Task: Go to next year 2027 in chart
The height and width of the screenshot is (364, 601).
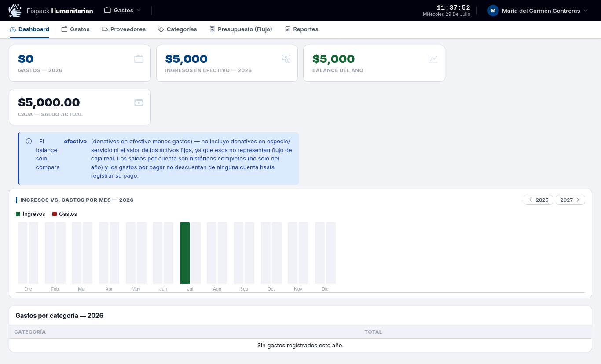Action: pos(570,200)
